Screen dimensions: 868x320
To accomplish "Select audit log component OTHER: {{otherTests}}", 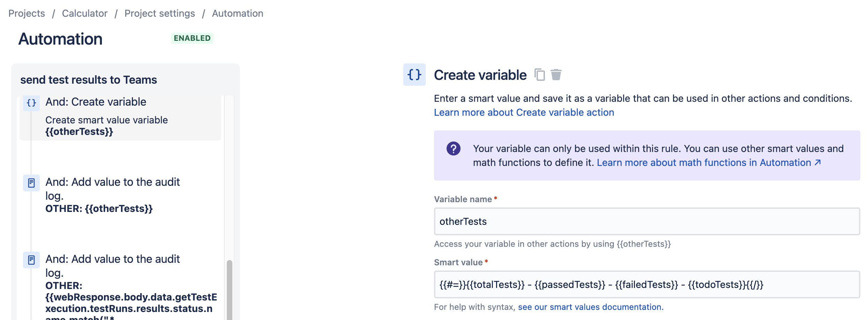I will point(120,195).
